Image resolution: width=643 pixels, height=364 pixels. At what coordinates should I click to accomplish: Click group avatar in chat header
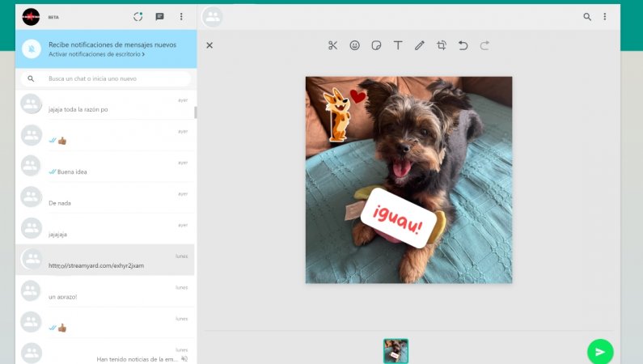(213, 17)
